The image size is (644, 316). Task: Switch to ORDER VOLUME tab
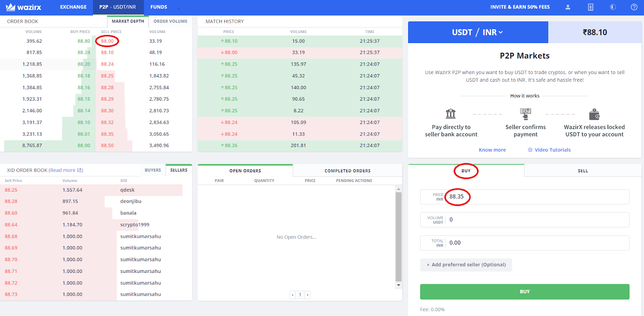170,21
